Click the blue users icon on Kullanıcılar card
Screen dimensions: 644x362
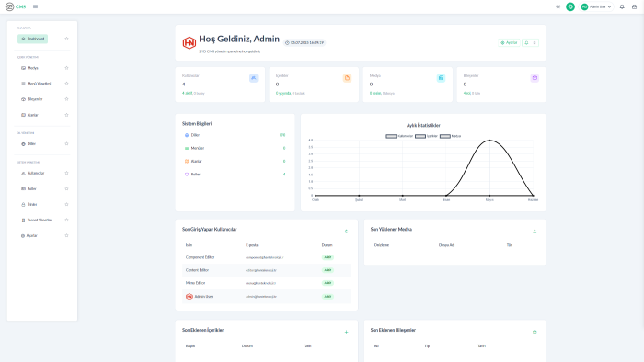click(x=253, y=78)
